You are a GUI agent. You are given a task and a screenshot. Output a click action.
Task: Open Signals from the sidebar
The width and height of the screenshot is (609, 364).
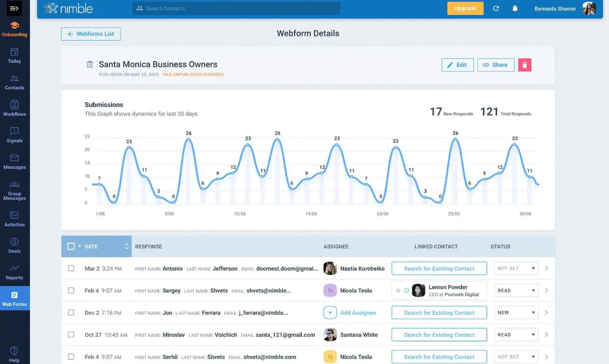[15, 136]
